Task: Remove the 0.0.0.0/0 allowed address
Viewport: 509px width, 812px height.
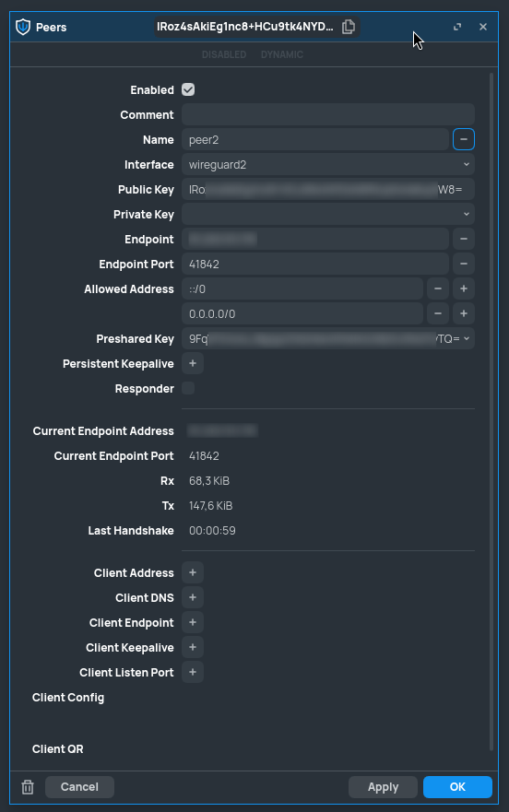Action: 437,313
